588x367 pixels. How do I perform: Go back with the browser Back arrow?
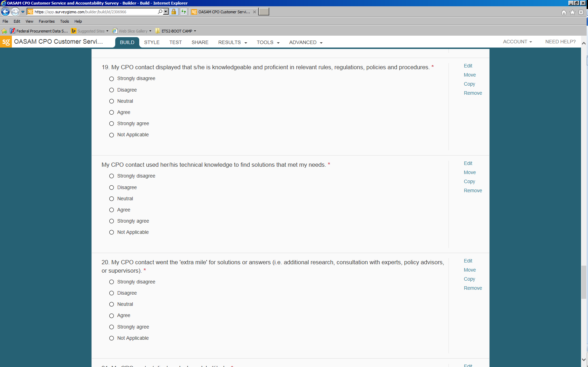pos(5,12)
